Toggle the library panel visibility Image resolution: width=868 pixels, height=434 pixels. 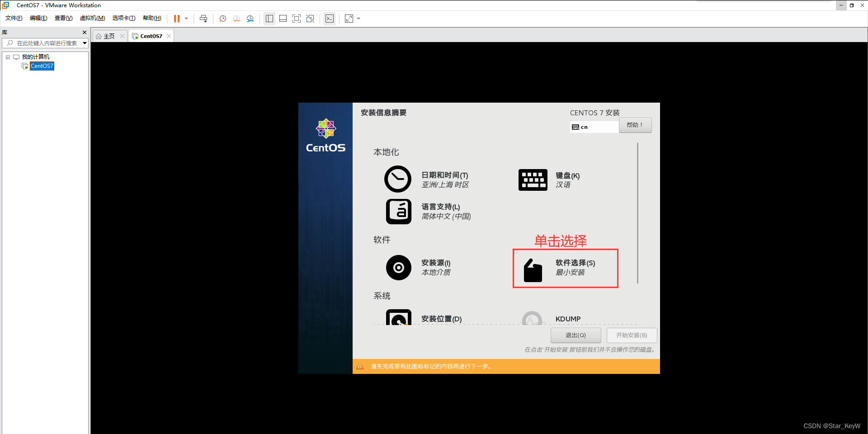click(x=269, y=19)
